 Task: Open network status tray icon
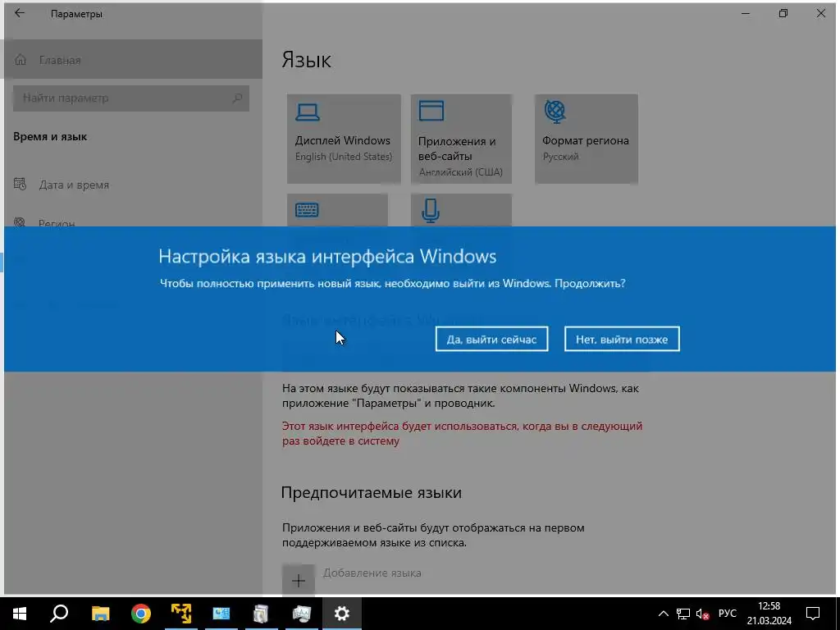[683, 614]
